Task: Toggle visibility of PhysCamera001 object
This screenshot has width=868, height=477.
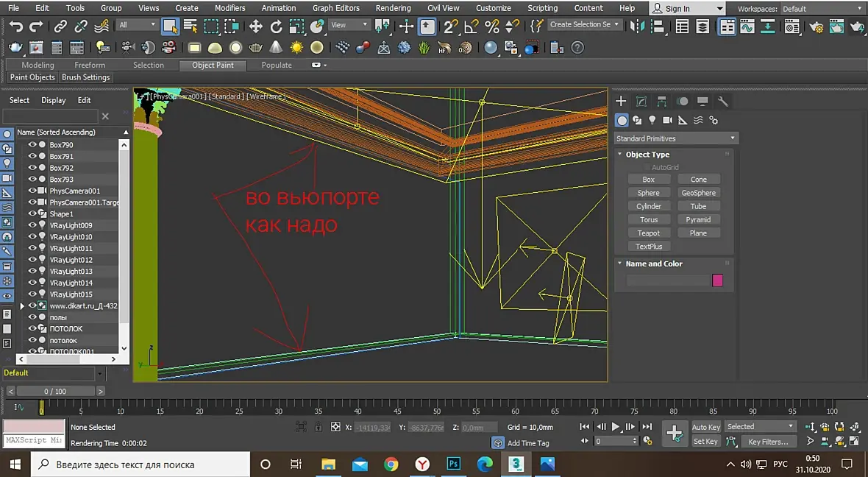Action: tap(32, 191)
